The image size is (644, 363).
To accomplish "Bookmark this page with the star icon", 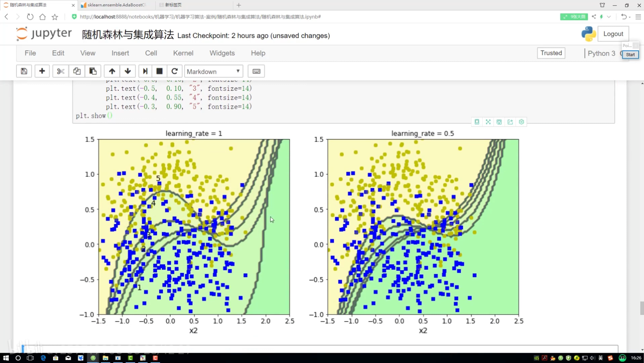I will (x=55, y=17).
